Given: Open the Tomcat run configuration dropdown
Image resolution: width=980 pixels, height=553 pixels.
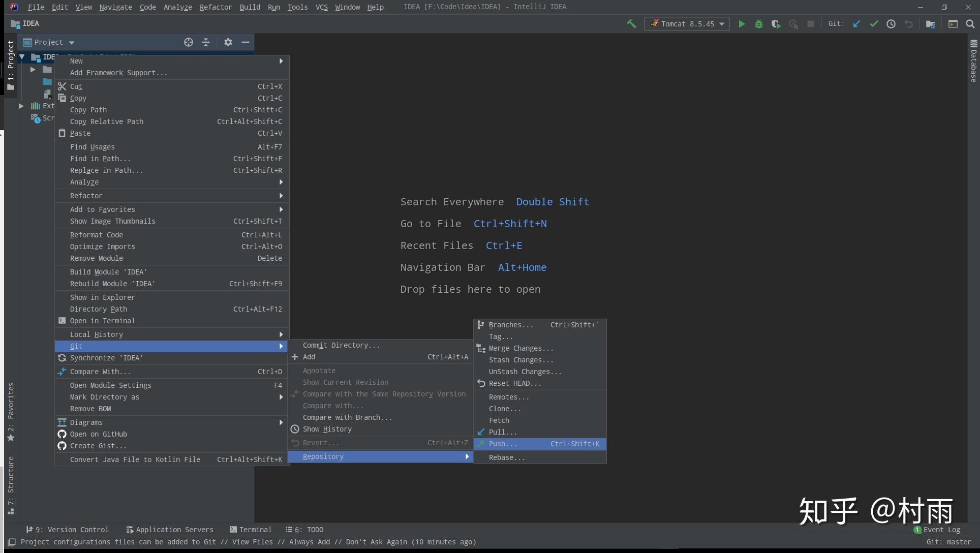Looking at the screenshot, I should 722,24.
